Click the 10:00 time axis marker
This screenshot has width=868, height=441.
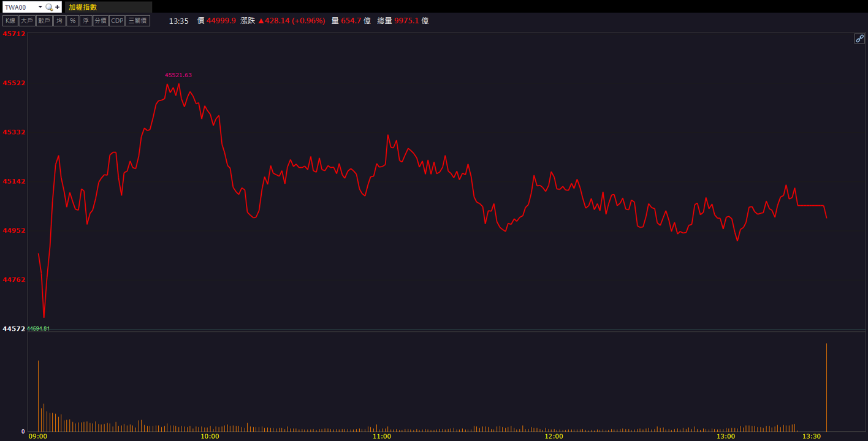coord(210,436)
